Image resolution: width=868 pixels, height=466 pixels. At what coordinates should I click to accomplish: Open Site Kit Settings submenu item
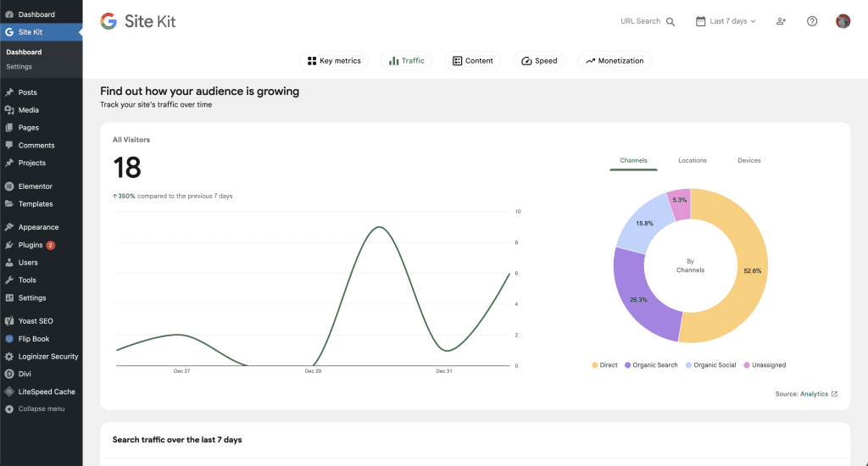[19, 66]
